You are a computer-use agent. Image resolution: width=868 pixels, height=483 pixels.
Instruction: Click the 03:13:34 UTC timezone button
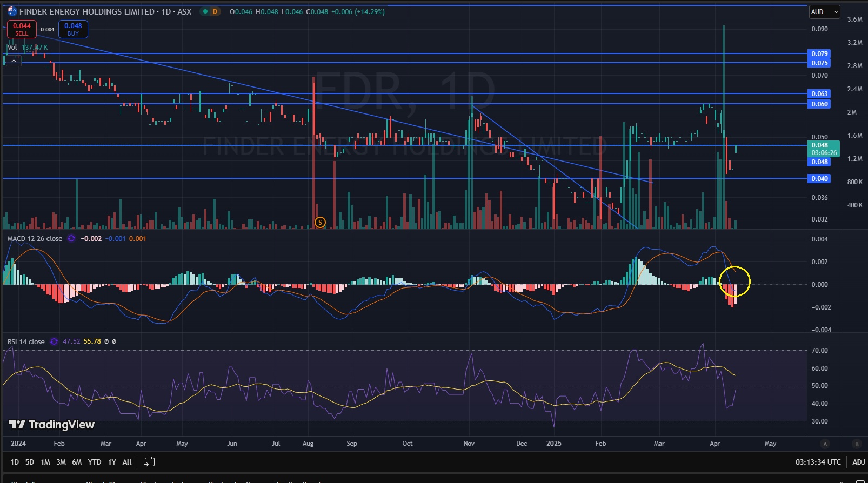(x=818, y=462)
